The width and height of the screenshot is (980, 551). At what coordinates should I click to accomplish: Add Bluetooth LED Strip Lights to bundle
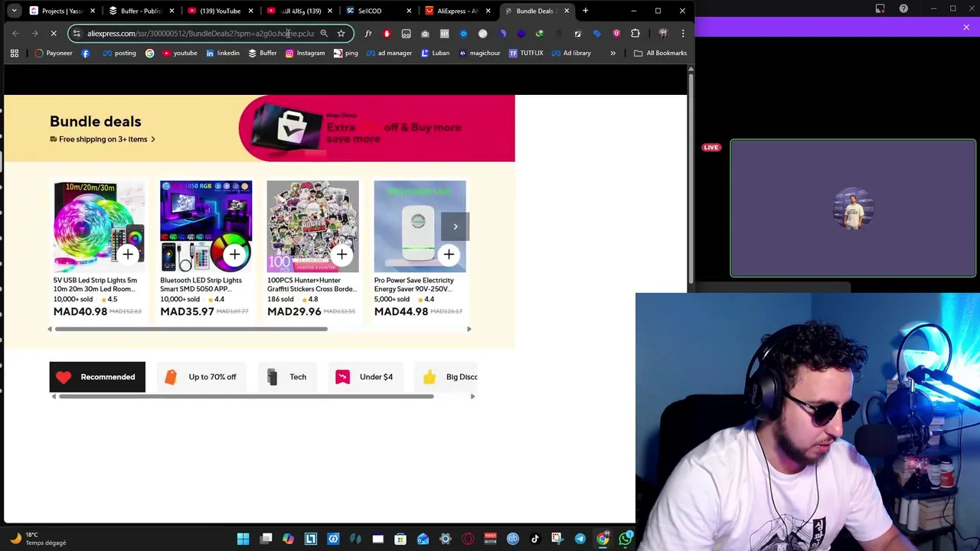234,254
